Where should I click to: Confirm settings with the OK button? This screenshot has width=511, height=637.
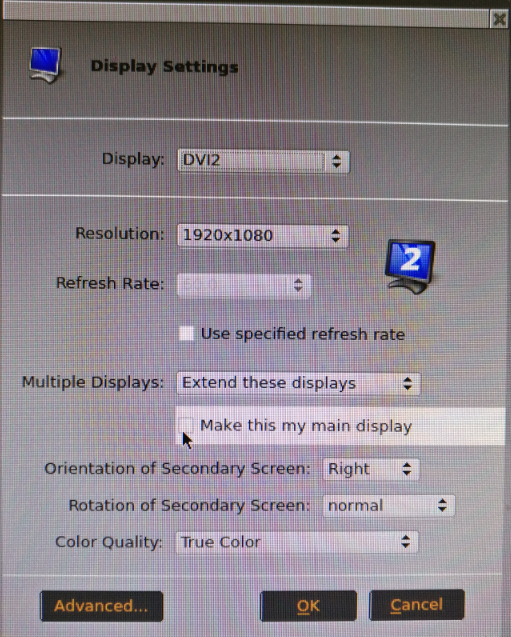click(x=308, y=606)
